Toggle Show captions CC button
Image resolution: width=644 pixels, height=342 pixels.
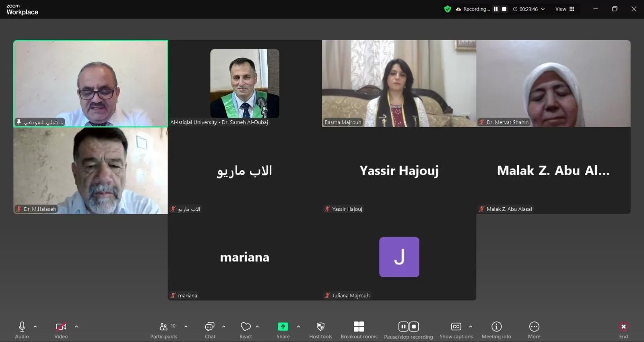click(456, 330)
